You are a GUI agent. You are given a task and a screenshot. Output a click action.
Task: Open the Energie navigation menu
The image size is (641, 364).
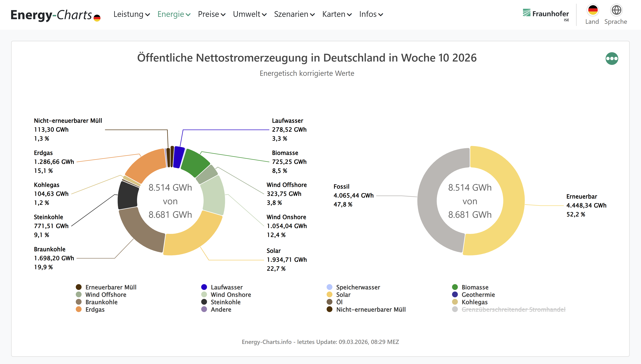174,14
